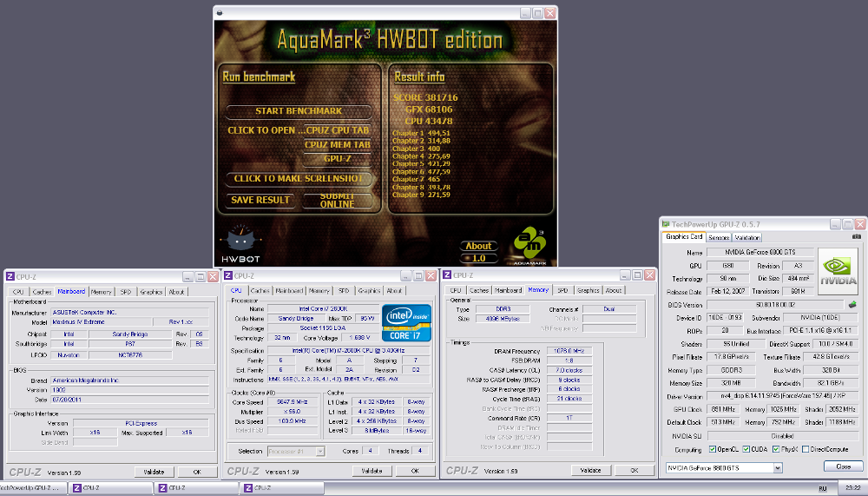
Task: Activate third CPU-Z taskbar button
Action: pos(281,488)
